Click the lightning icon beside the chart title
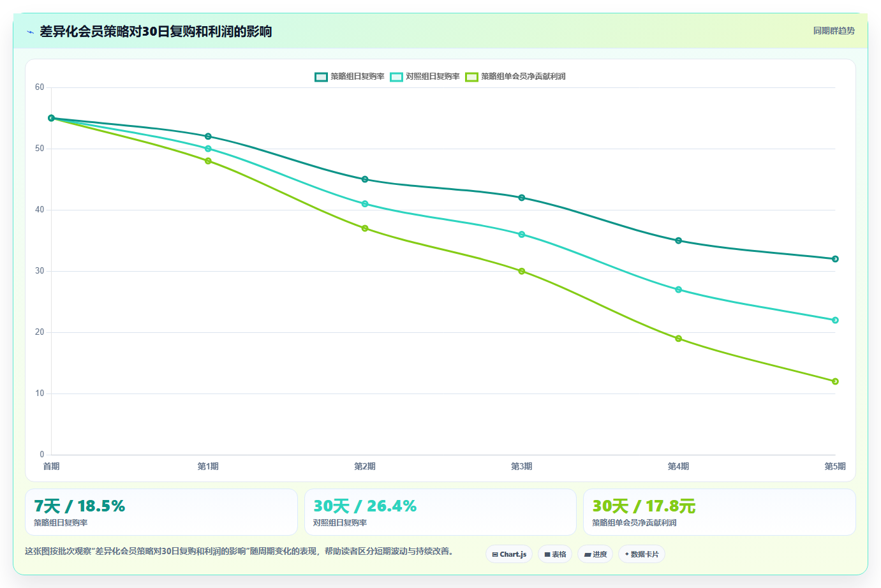881x588 pixels. [x=30, y=32]
